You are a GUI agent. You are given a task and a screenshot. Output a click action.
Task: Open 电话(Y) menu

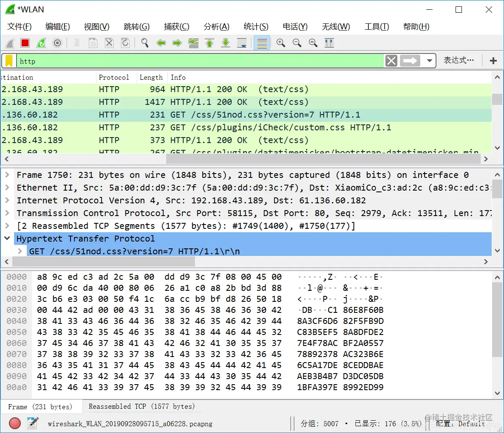point(295,27)
